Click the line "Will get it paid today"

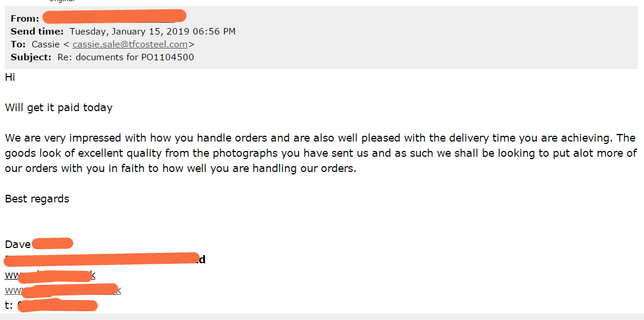tap(59, 108)
